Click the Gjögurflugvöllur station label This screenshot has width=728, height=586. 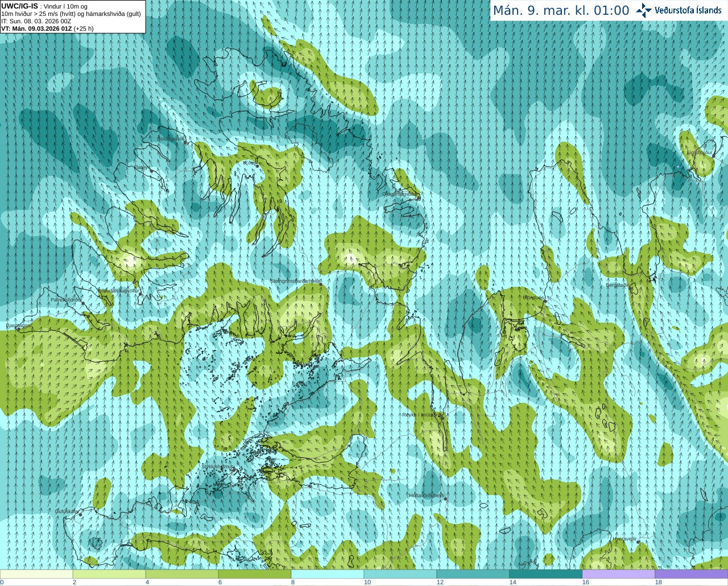pyautogui.click(x=400, y=194)
